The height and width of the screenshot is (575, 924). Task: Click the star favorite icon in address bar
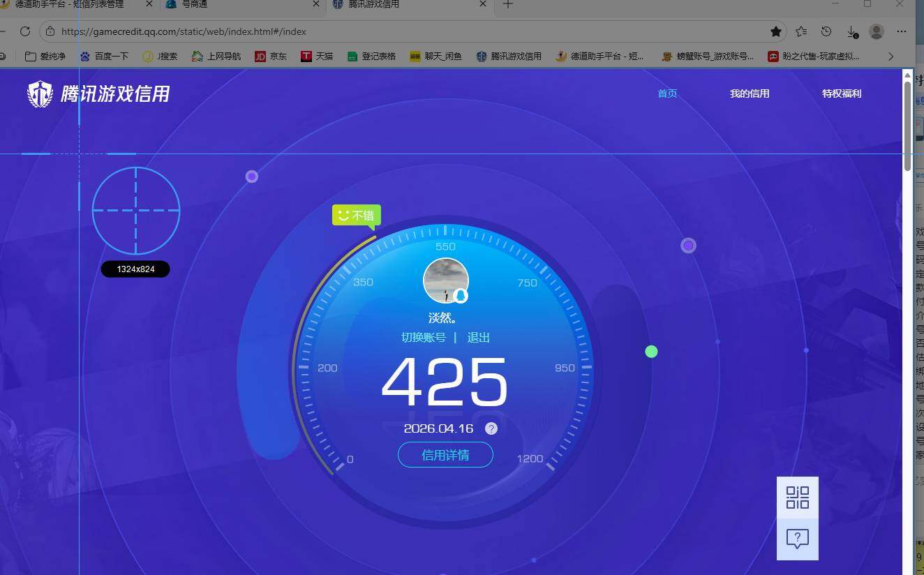pos(775,31)
